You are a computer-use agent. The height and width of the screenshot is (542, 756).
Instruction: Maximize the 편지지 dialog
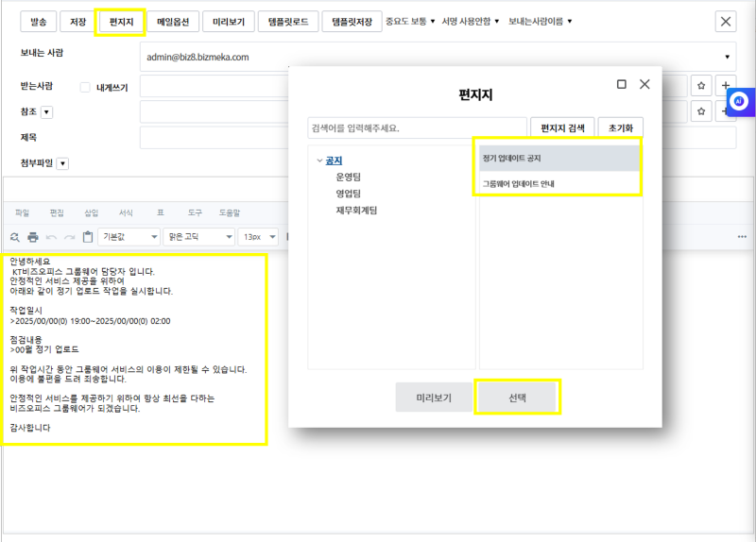pyautogui.click(x=622, y=84)
